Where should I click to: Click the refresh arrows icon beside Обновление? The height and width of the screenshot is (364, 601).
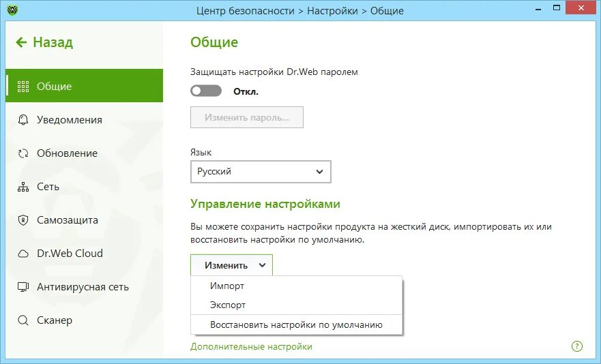pyautogui.click(x=23, y=153)
